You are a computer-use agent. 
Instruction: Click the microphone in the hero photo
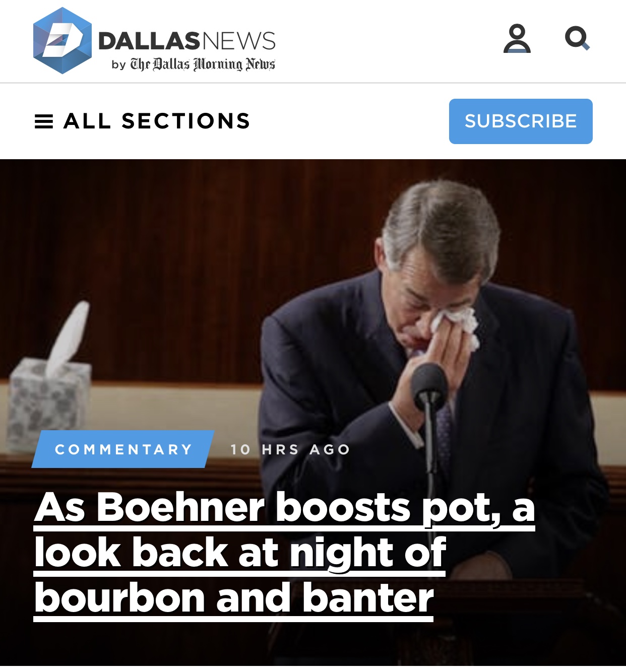click(429, 388)
